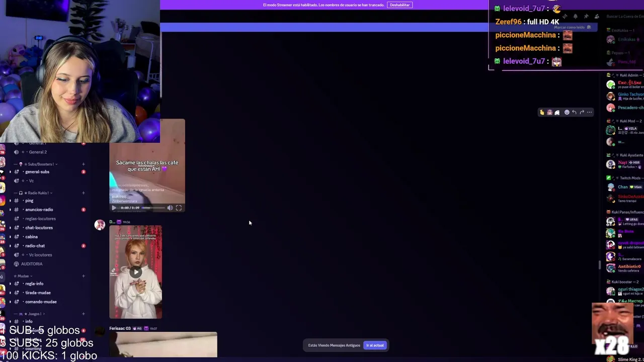Open More options in message toolbar
This screenshot has height=362, width=644.
click(x=589, y=112)
